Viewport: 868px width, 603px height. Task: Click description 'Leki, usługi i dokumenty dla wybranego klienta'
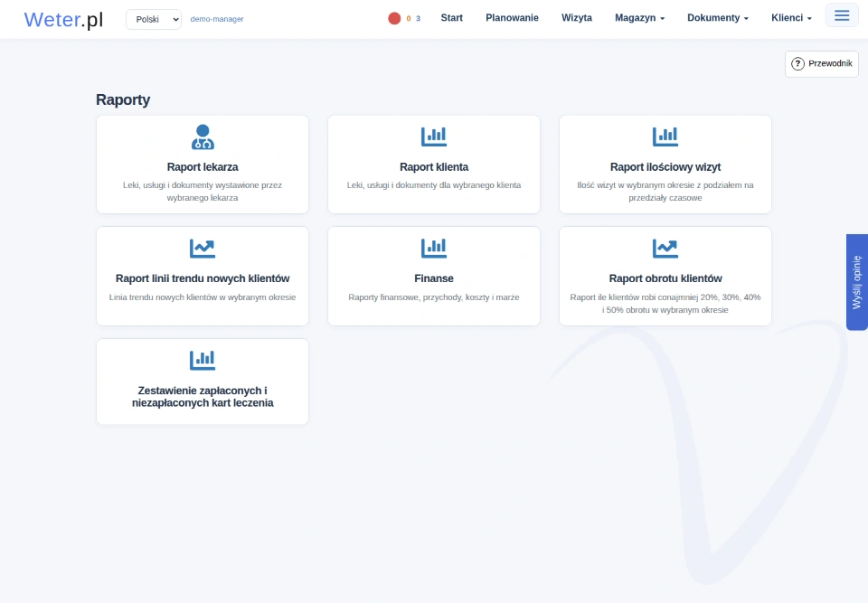tap(433, 185)
